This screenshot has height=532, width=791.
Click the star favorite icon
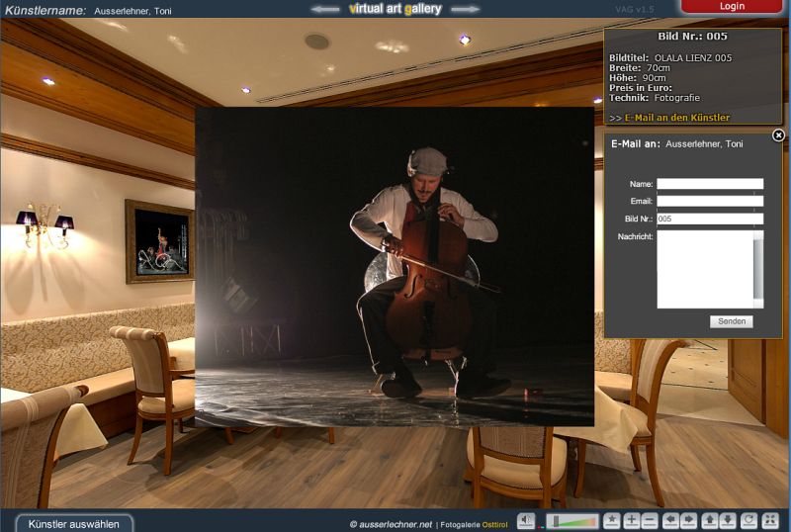click(612, 521)
